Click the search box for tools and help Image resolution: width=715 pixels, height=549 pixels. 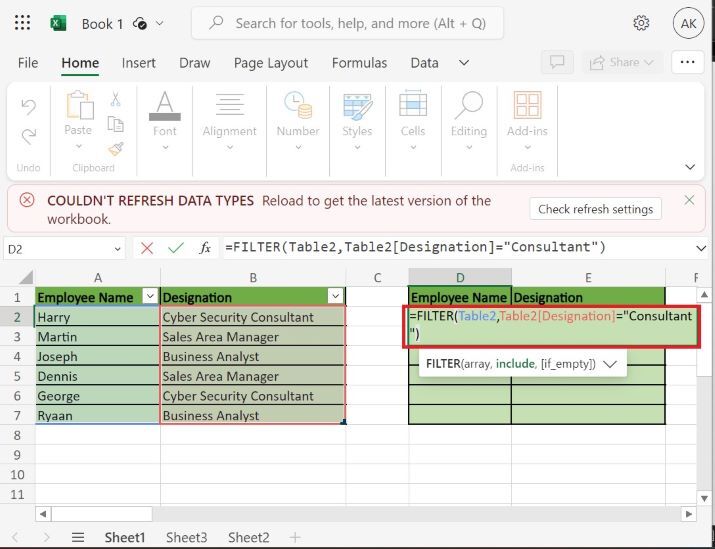tap(347, 23)
